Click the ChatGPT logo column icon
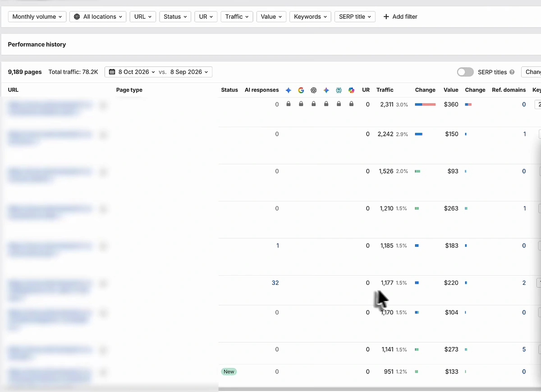 pos(314,90)
